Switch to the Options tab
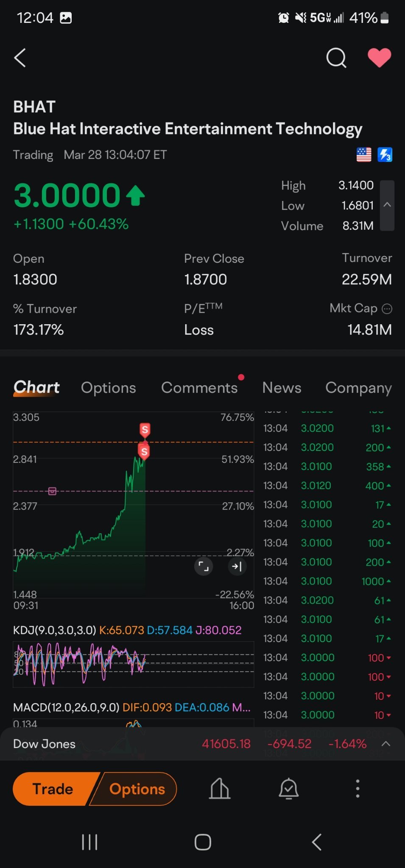This screenshot has width=405, height=868. [x=109, y=387]
